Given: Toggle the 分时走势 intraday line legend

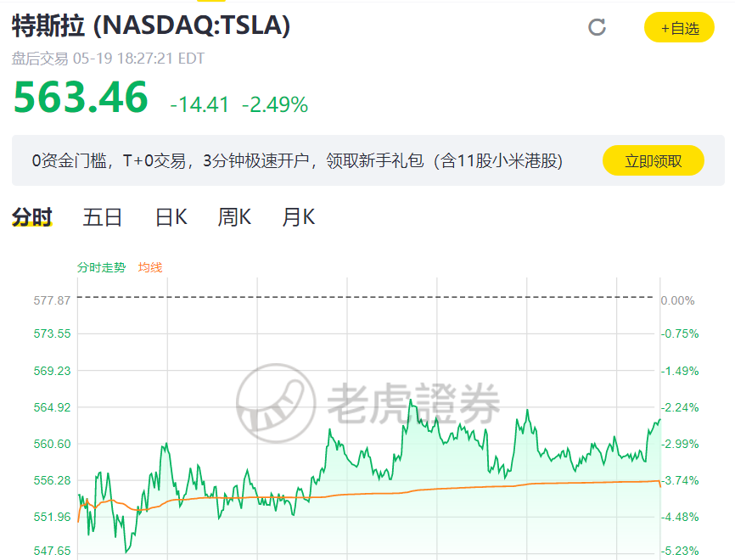Looking at the screenshot, I should [101, 266].
